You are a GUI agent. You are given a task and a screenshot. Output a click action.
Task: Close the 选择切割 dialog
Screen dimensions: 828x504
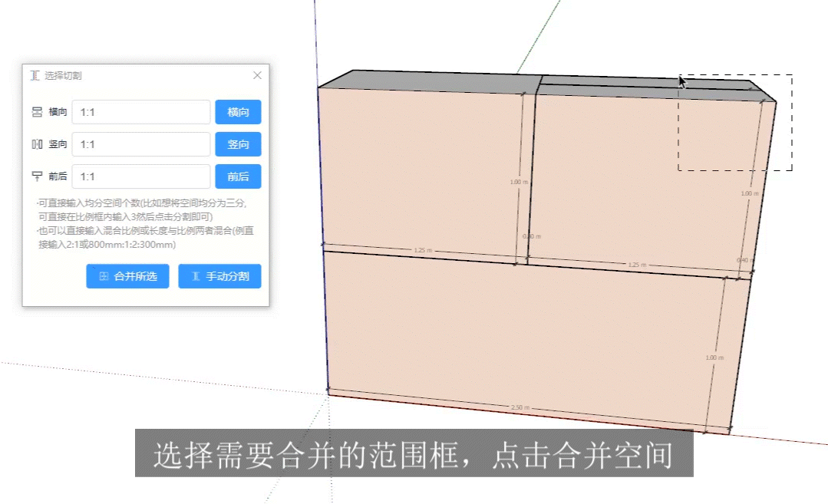(x=257, y=75)
